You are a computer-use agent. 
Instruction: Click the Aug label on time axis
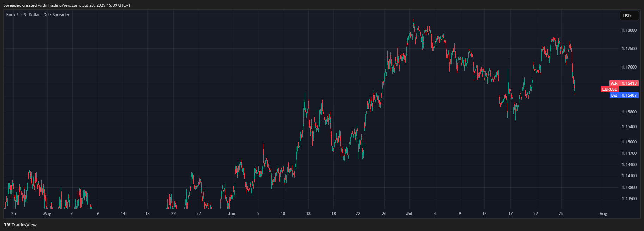coord(603,214)
